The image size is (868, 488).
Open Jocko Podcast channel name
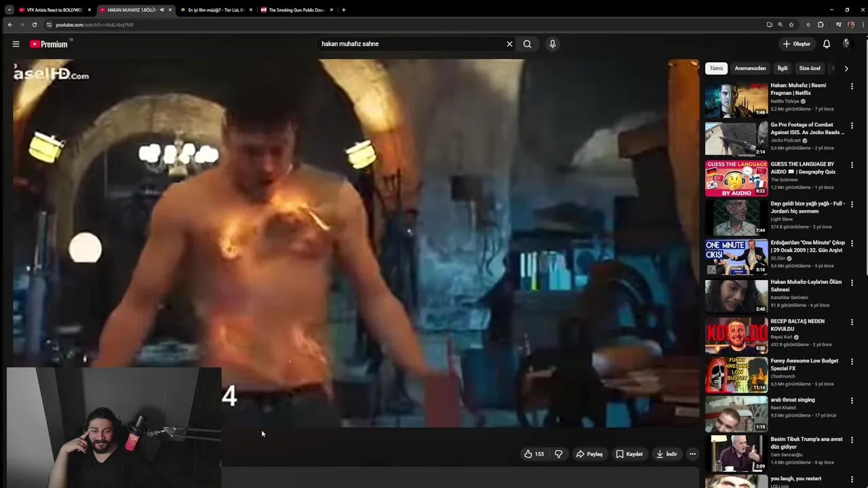[x=786, y=140]
